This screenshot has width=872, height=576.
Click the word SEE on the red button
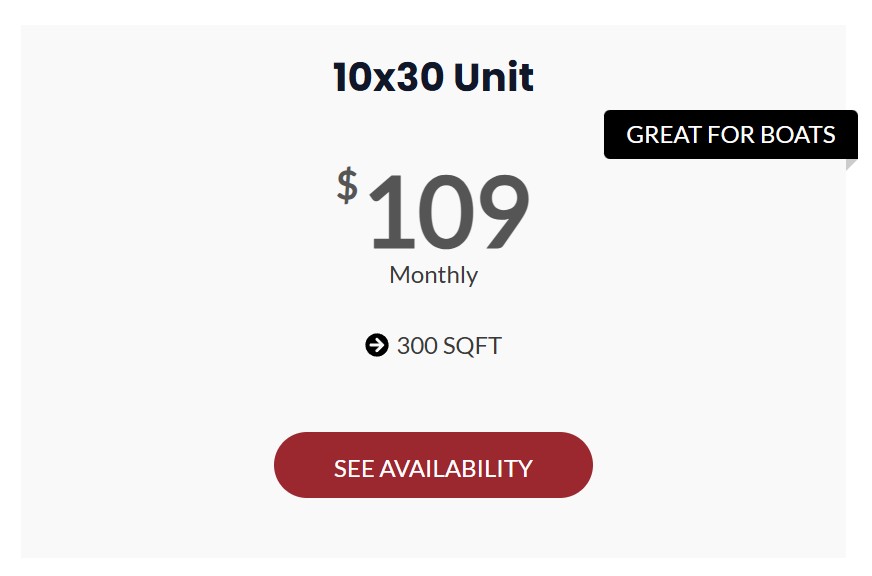point(354,469)
